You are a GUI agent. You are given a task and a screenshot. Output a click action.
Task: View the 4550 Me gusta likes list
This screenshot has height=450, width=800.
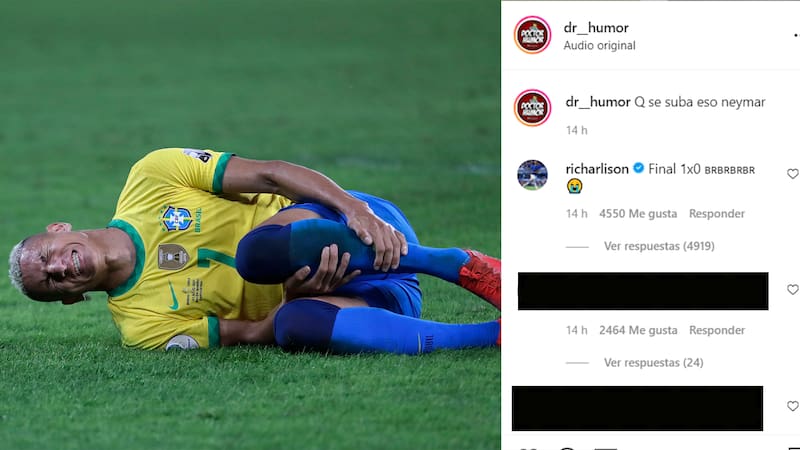[638, 213]
